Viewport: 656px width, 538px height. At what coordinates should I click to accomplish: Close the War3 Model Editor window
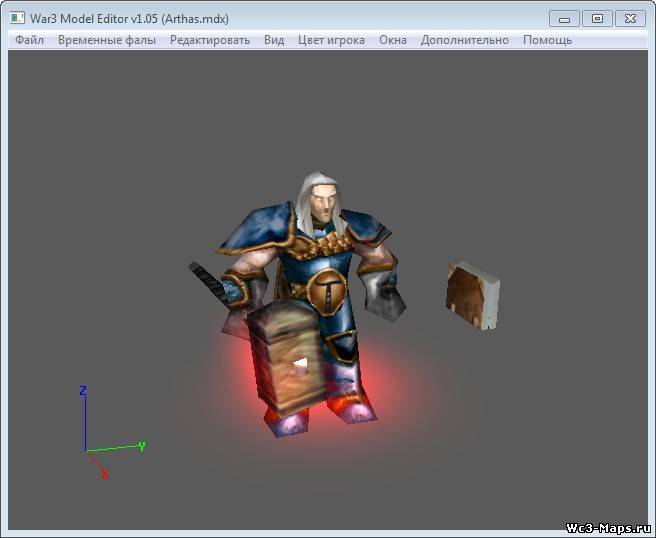point(629,18)
